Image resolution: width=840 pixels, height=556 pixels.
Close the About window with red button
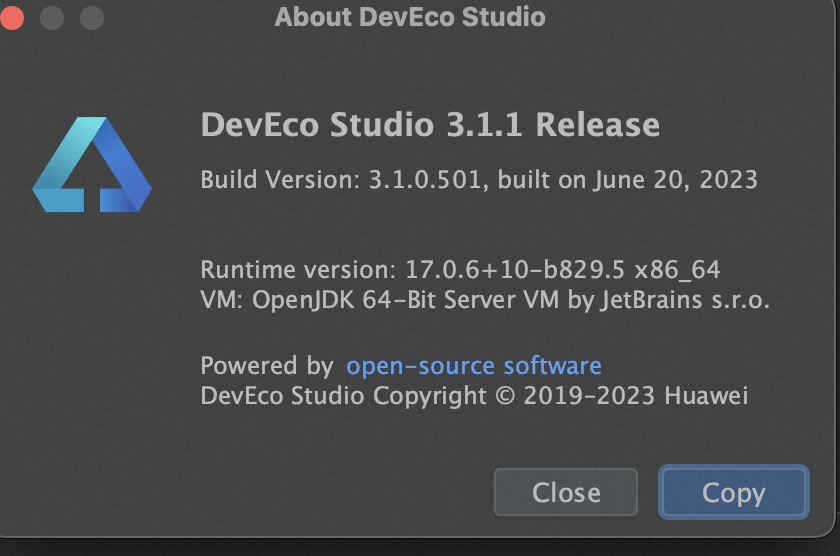point(12,17)
